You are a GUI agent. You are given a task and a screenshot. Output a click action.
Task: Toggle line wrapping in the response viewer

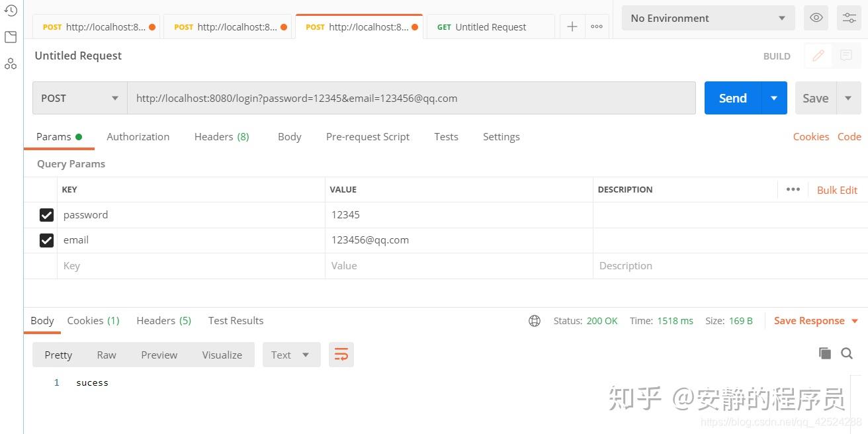coord(341,354)
